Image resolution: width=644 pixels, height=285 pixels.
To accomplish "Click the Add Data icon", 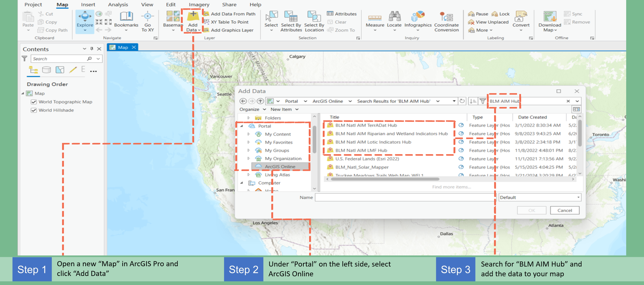I will click(192, 16).
